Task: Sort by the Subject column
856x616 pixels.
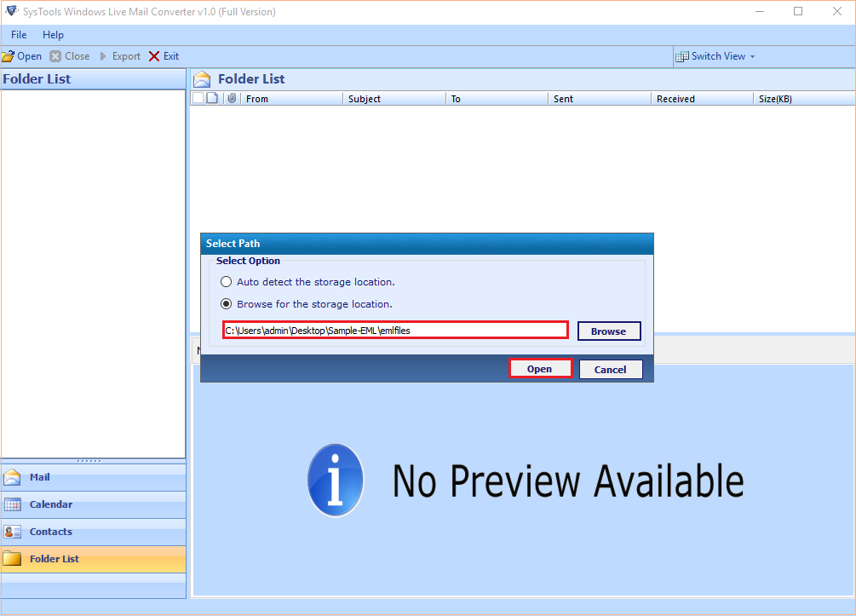Action: click(394, 99)
